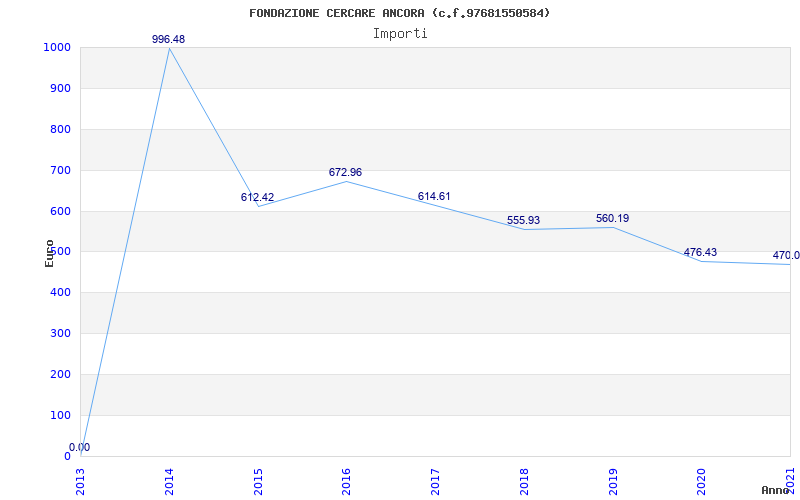The image size is (800, 500).
Task: Select the y-axis value 300
Action: coord(60,333)
